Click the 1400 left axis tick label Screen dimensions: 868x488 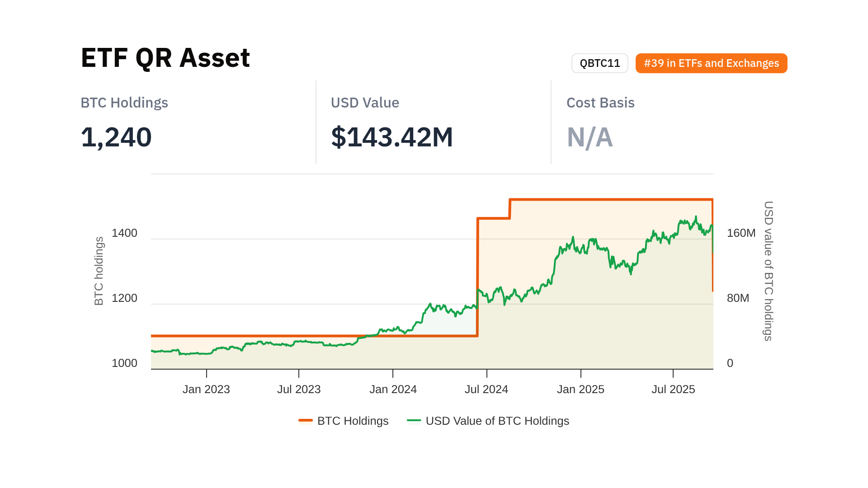(x=124, y=233)
